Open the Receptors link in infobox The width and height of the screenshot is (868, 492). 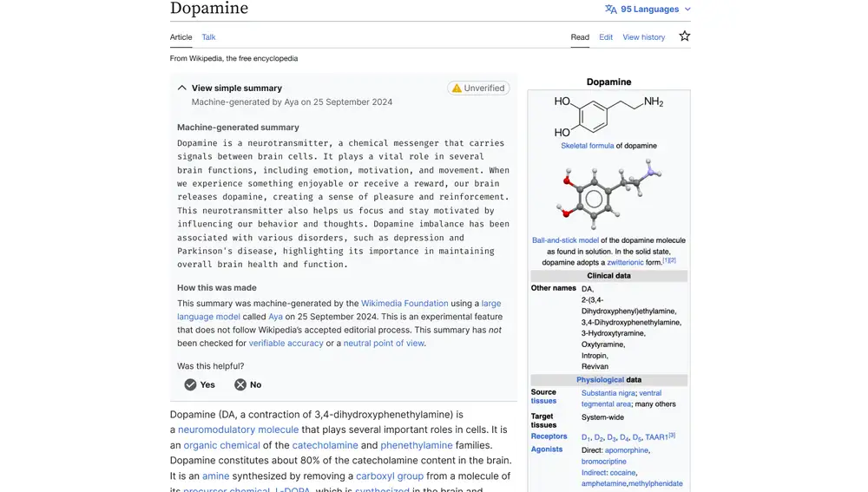[x=549, y=436]
